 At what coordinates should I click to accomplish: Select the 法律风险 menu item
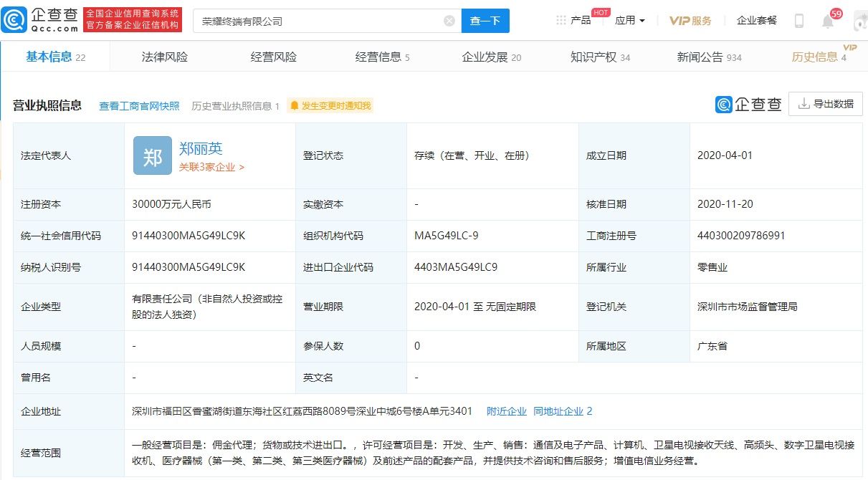[x=164, y=56]
